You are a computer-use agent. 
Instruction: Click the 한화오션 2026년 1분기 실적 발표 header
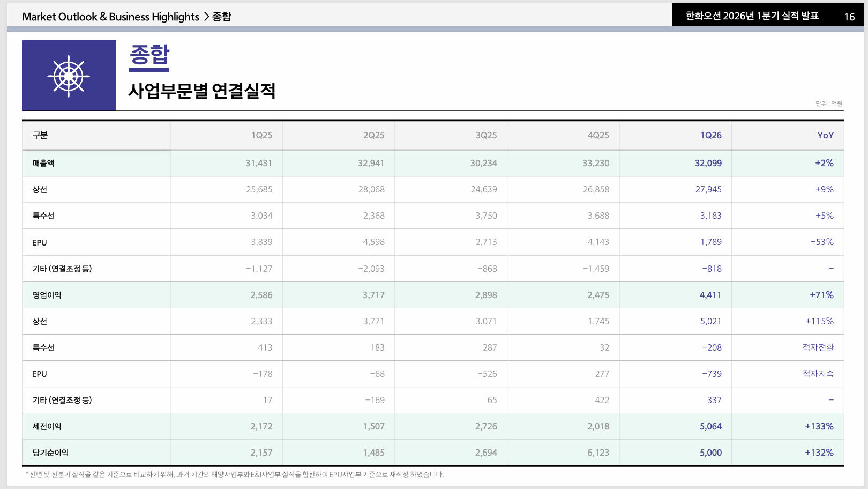point(752,16)
